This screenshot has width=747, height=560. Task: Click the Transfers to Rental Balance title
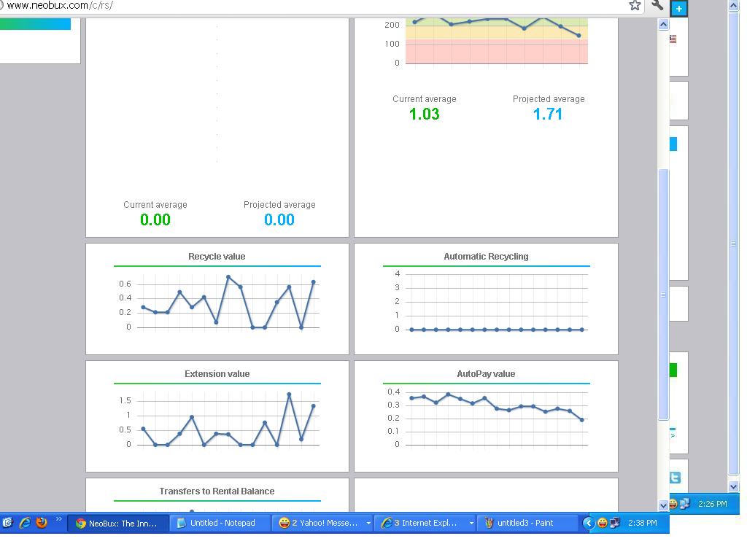pyautogui.click(x=217, y=491)
